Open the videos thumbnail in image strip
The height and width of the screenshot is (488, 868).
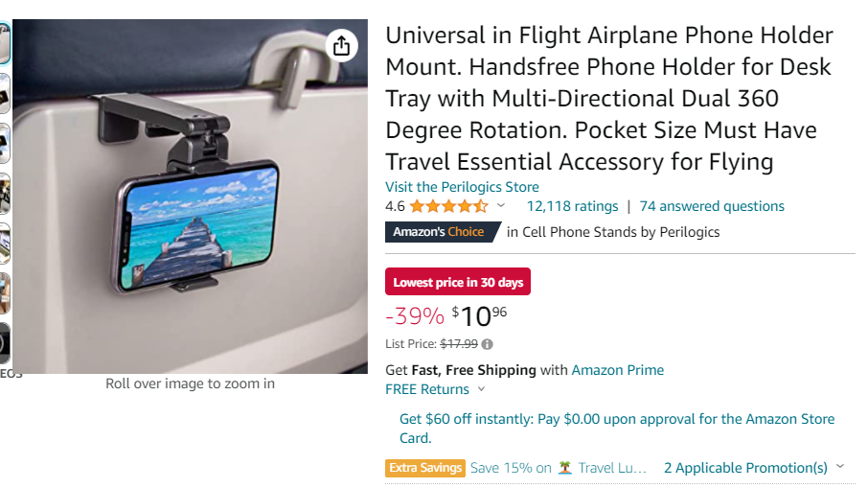click(x=4, y=344)
